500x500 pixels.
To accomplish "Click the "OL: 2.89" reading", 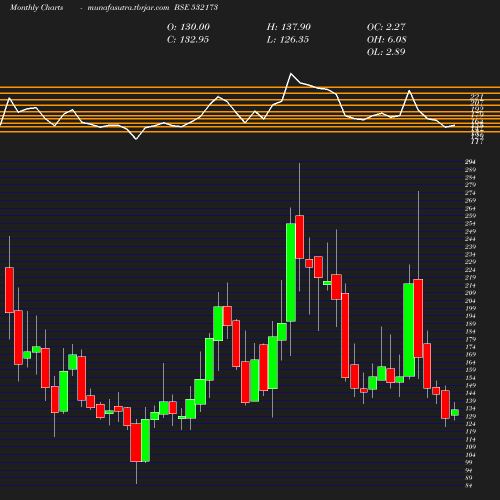I will pyautogui.click(x=386, y=52).
